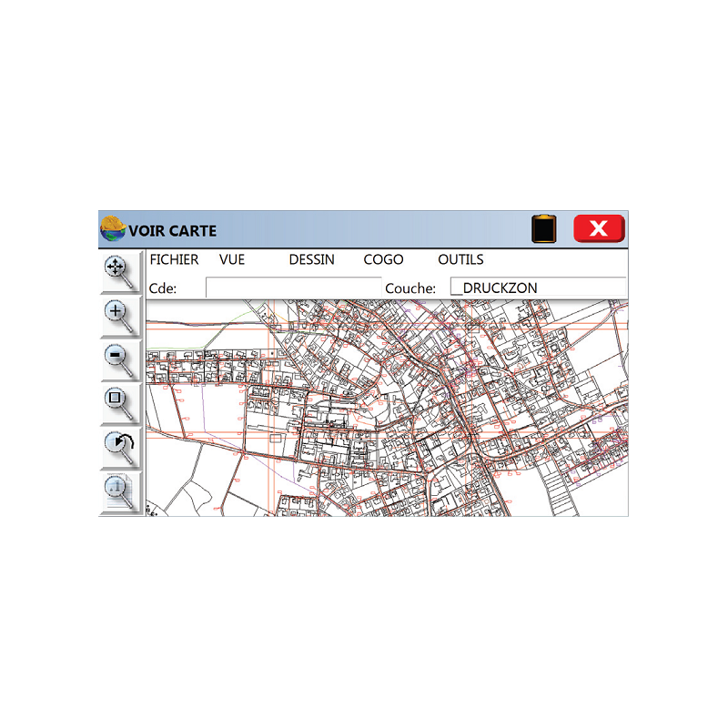Open the COGO menu
This screenshot has height=728, width=728.
pyautogui.click(x=383, y=259)
